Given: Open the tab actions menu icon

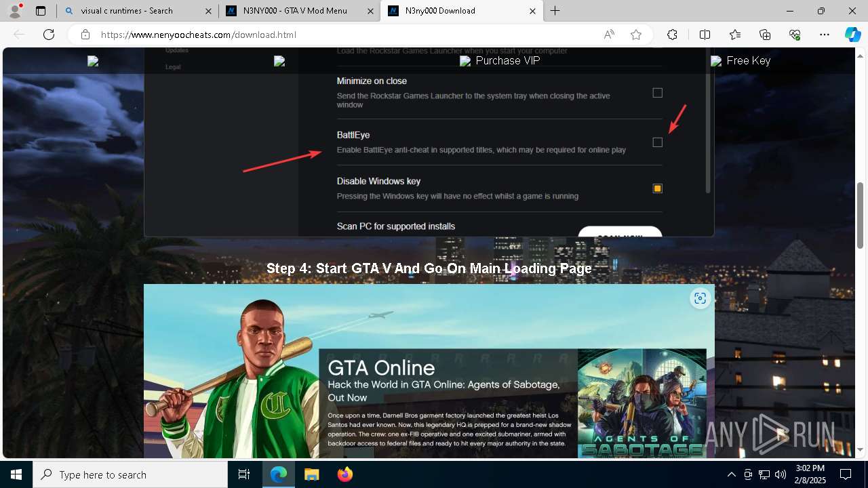Looking at the screenshot, I should pos(41,11).
